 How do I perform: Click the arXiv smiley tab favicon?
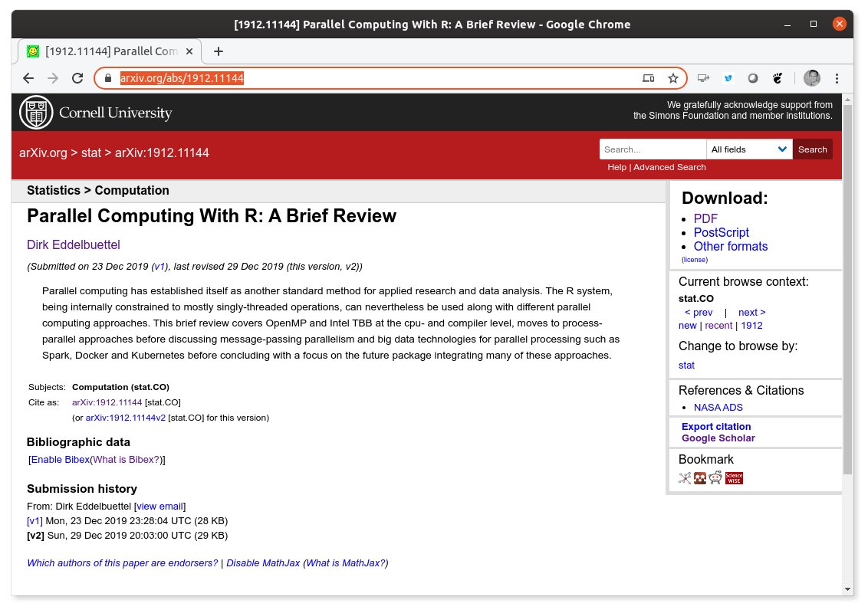pyautogui.click(x=33, y=51)
